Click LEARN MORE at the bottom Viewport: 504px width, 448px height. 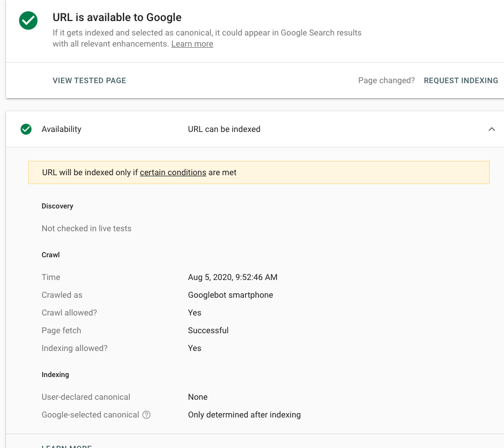pyautogui.click(x=67, y=446)
